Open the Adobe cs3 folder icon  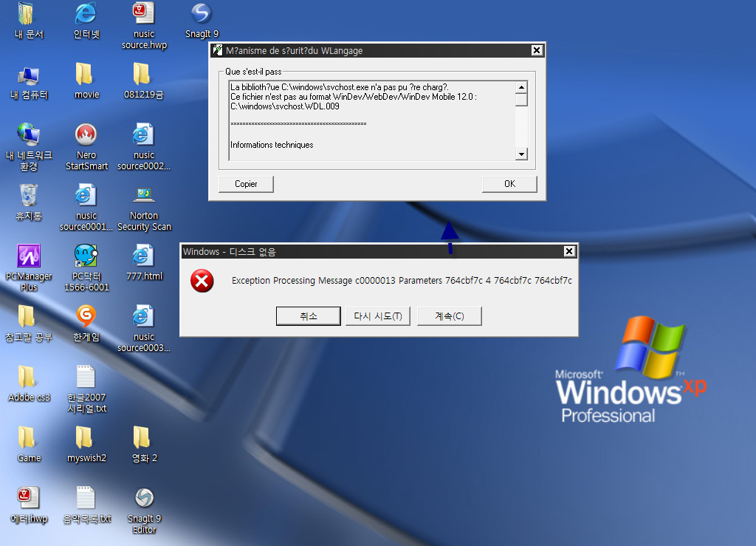coord(27,378)
